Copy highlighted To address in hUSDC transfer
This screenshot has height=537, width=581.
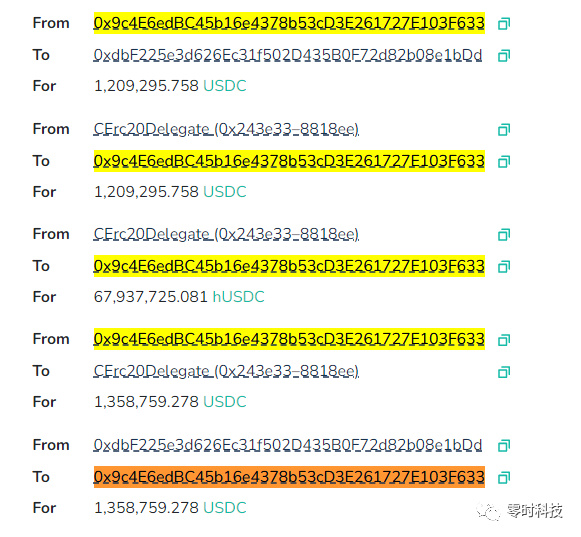[x=504, y=266]
